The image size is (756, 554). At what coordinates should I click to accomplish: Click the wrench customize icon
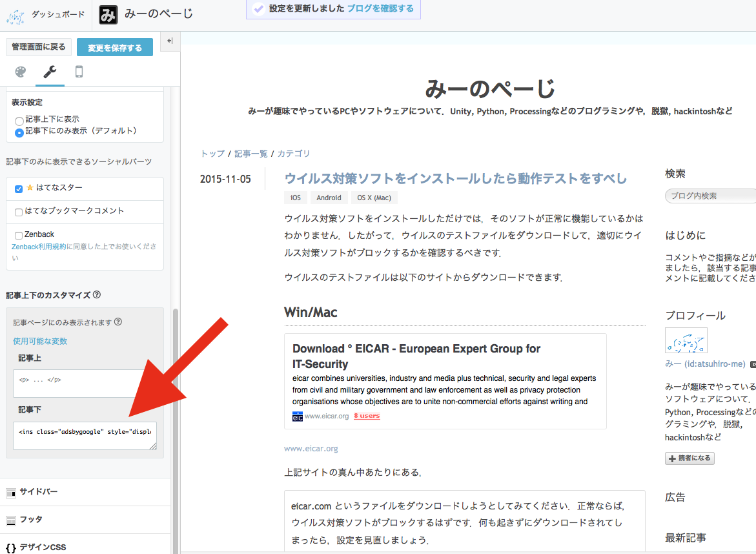coord(49,72)
